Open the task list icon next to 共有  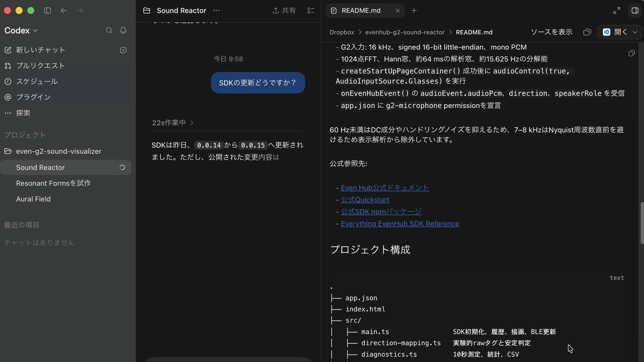tap(311, 10)
